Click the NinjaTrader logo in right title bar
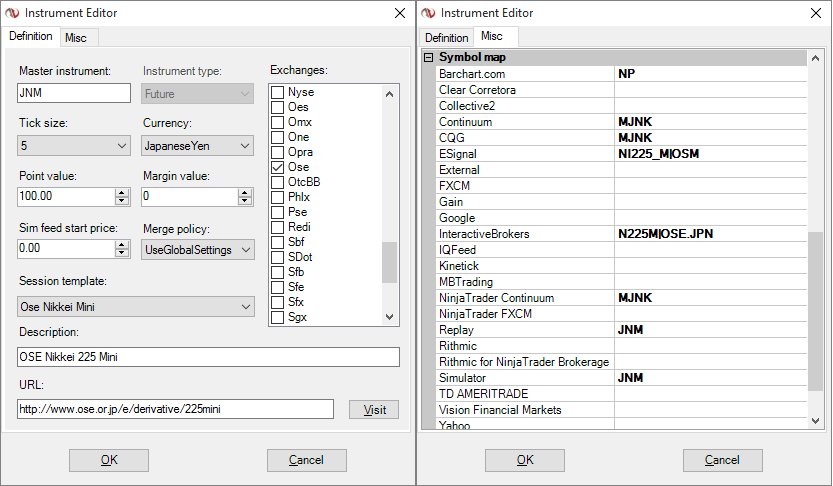 [430, 13]
